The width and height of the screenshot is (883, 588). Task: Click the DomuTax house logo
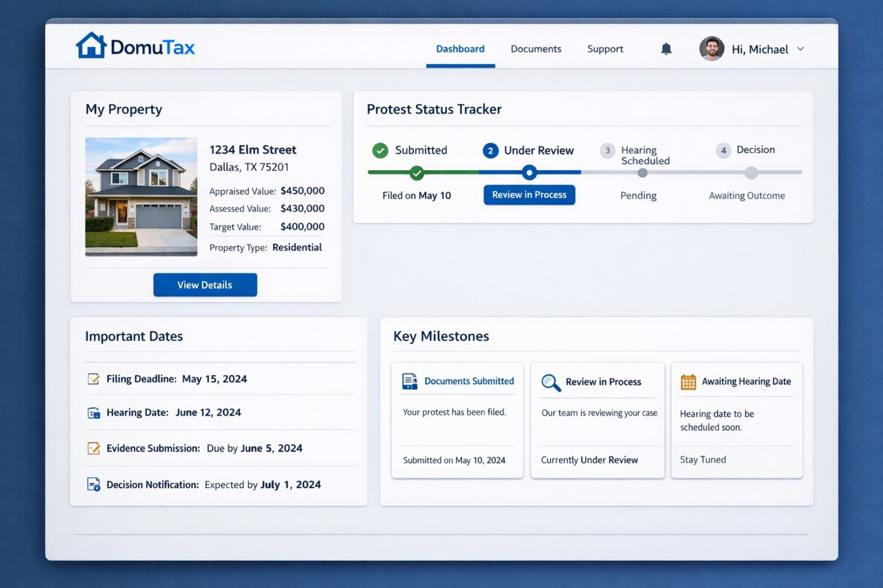tap(90, 45)
